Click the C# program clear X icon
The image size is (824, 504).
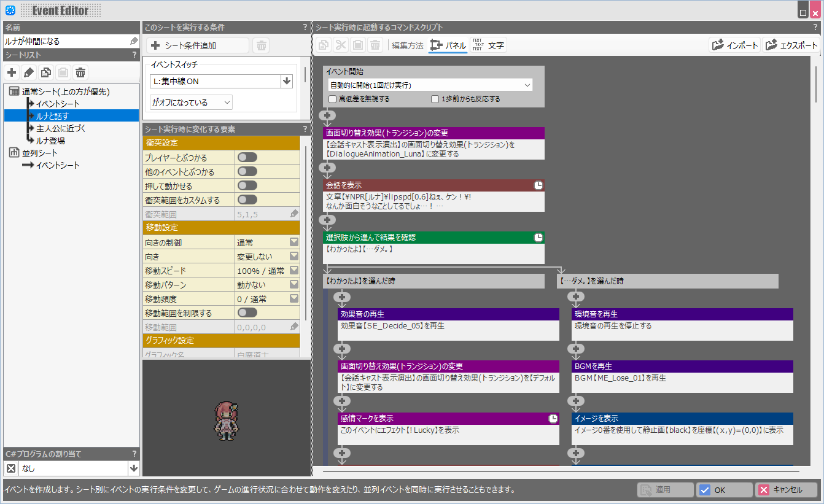[11, 468]
